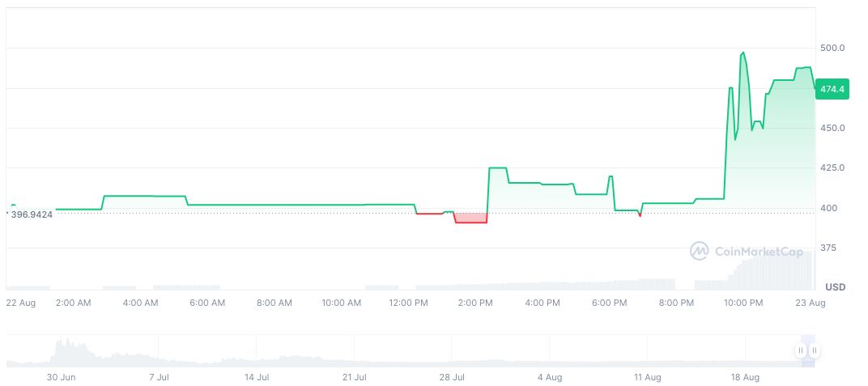Click the 2:00 PM time axis label
This screenshot has width=868, height=386.
pos(475,303)
